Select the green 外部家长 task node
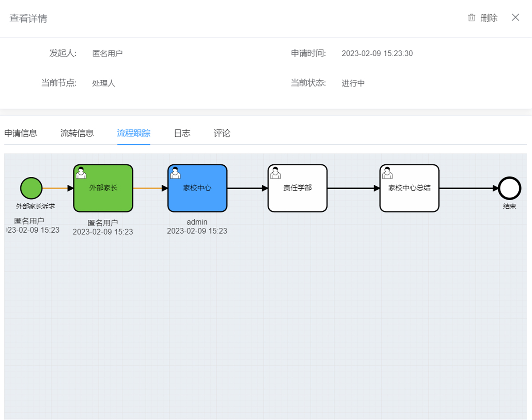Screen dimensions: 532x420 pos(103,188)
